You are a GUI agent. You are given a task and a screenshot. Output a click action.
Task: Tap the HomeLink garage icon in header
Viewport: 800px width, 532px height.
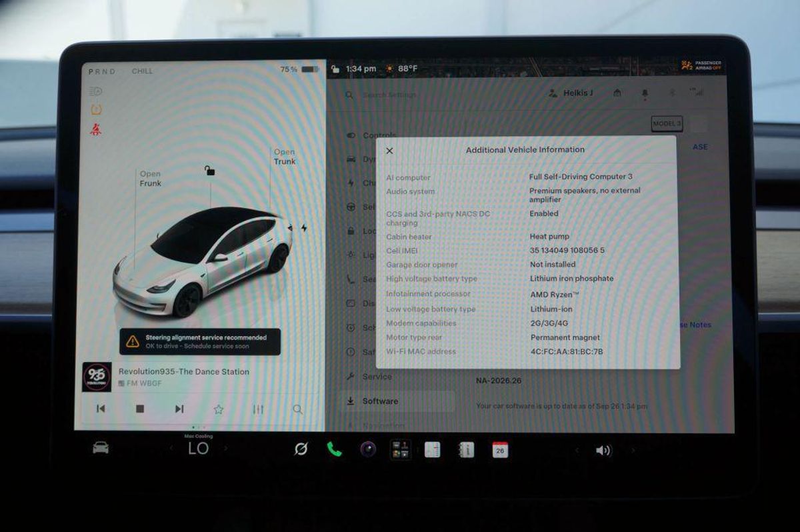coord(617,93)
